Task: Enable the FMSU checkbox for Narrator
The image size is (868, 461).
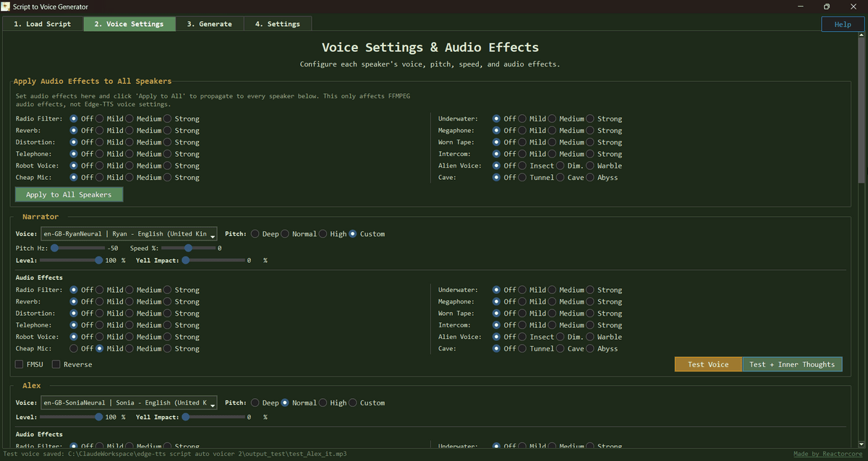Action: tap(30, 364)
